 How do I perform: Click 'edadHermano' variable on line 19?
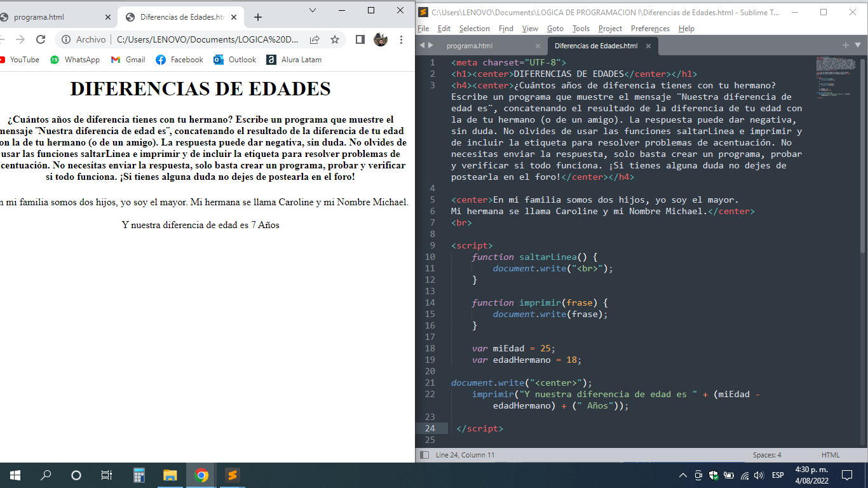click(521, 360)
